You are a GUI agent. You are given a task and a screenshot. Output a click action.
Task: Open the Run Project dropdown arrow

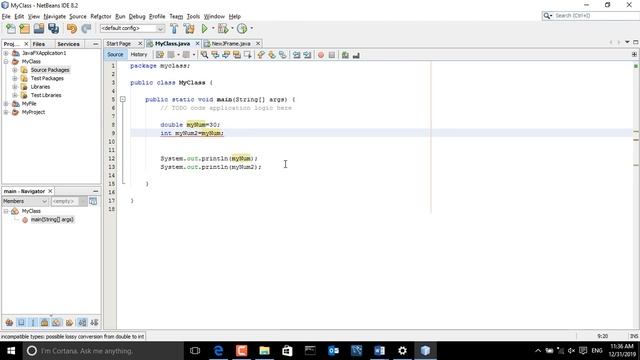pyautogui.click(x=213, y=29)
